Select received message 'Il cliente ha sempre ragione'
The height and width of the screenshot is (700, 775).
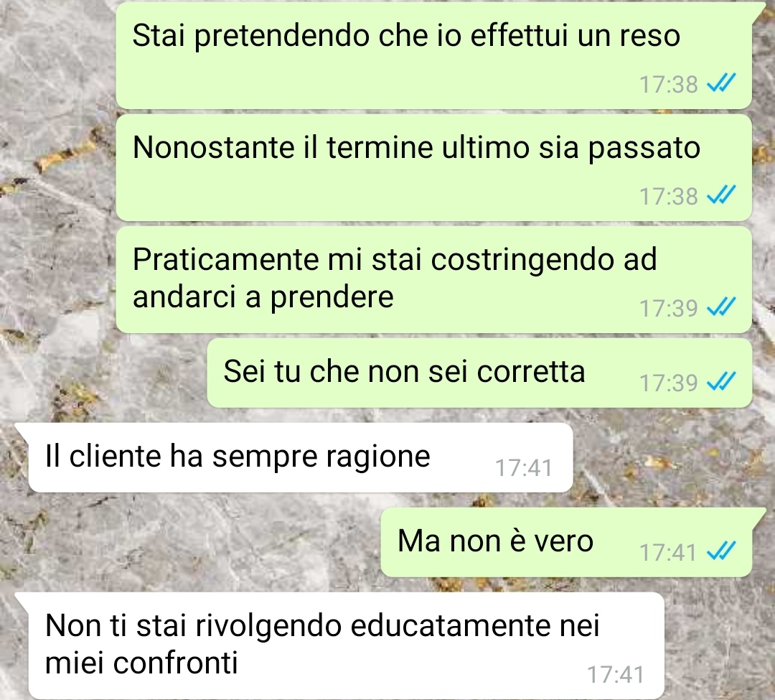click(x=301, y=457)
